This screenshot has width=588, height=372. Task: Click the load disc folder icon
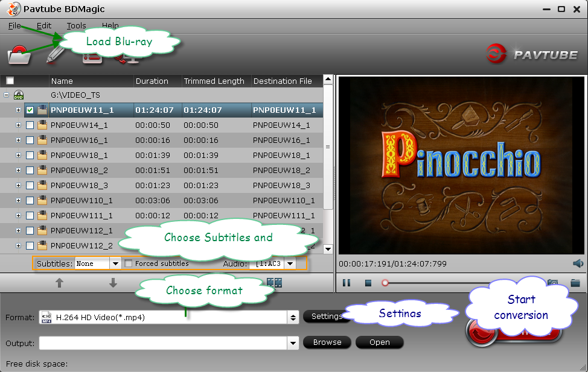(x=19, y=55)
